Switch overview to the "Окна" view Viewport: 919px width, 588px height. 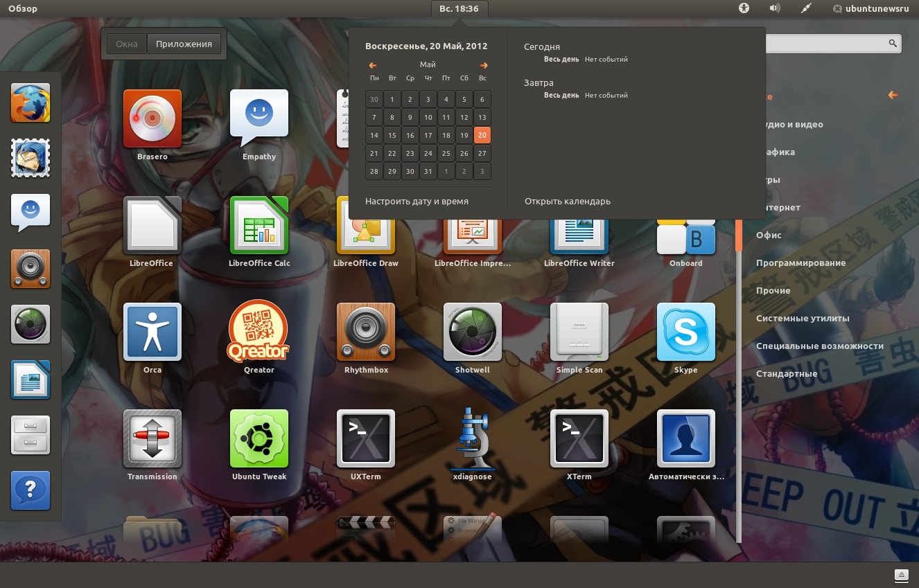(x=127, y=44)
